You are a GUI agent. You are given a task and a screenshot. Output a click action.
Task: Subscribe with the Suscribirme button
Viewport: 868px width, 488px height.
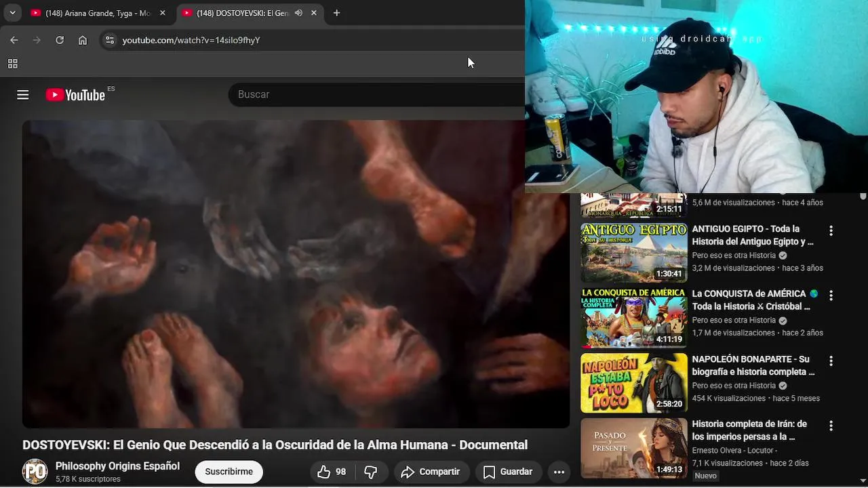229,472
